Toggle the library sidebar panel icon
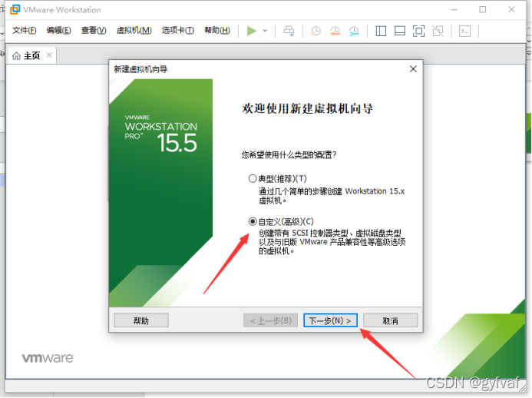Image resolution: width=532 pixels, height=398 pixels. [381, 31]
